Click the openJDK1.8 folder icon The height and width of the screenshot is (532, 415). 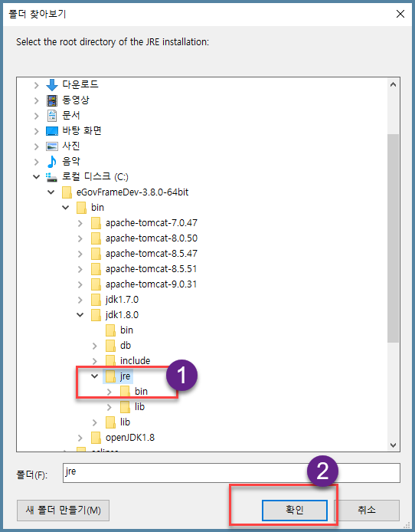pos(96,438)
